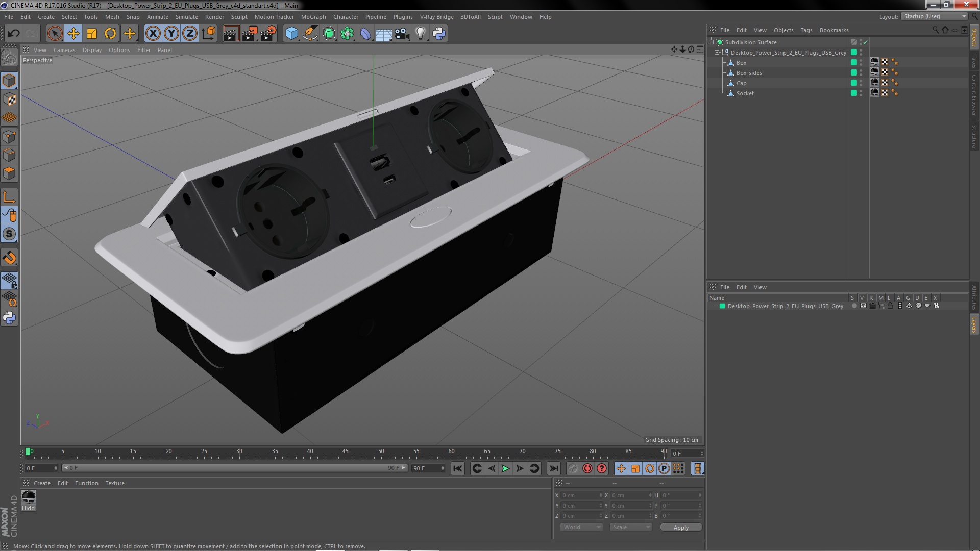Toggle visibility dot for Socket object
Viewport: 980px width, 551px height.
[x=861, y=92]
